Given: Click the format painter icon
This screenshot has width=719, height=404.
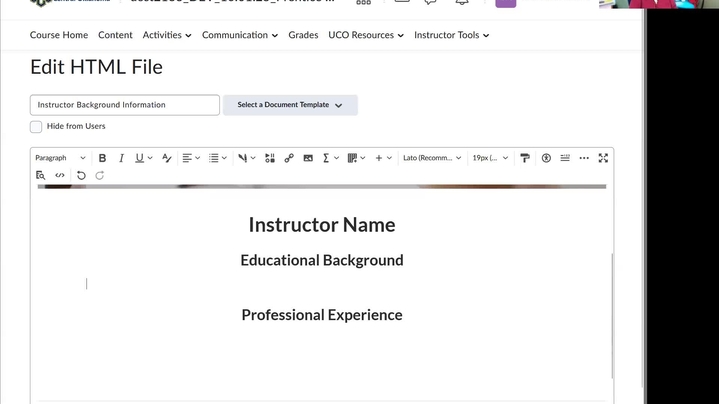Looking at the screenshot, I should tap(525, 158).
